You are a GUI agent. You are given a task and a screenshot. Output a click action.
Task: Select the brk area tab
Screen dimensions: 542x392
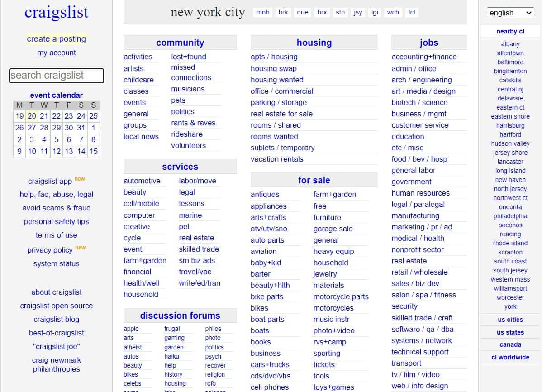(x=283, y=12)
